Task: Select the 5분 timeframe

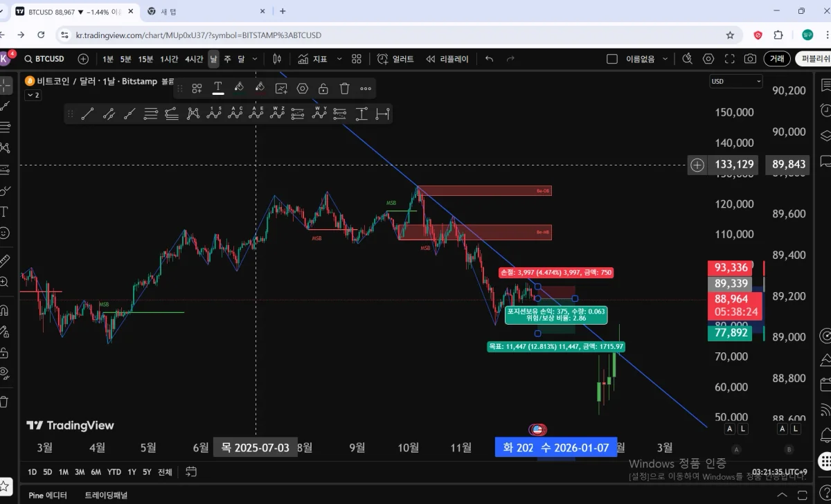Action: coord(126,59)
